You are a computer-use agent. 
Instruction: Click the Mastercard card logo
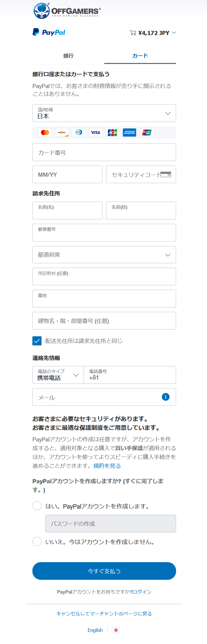[x=45, y=133]
